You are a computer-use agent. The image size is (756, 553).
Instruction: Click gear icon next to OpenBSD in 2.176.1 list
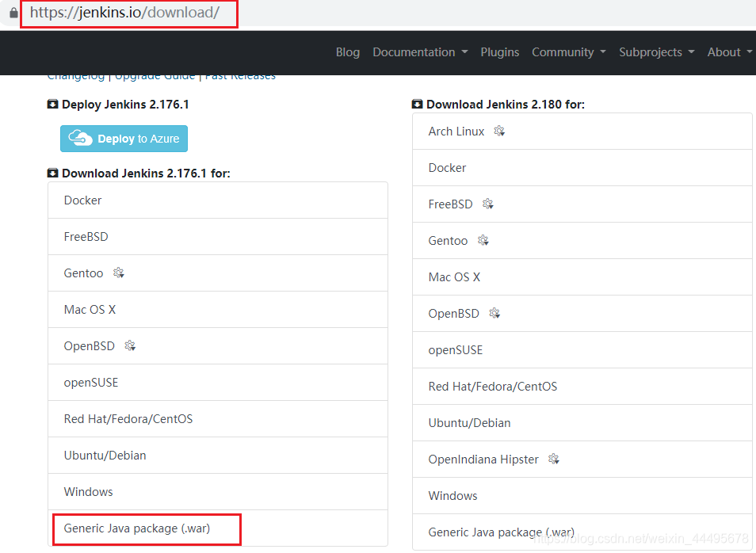[x=130, y=345]
